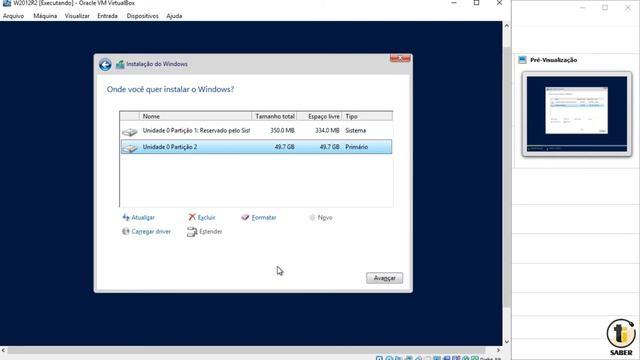Image resolution: width=640 pixels, height=360 pixels.
Task: Click the disc icon beside Carregar driver
Action: (126, 231)
